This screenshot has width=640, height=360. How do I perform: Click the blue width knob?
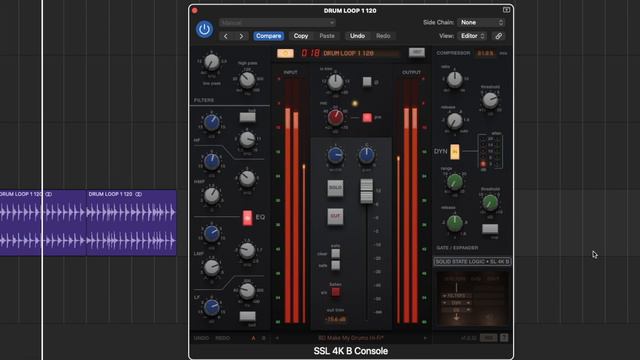point(335,156)
